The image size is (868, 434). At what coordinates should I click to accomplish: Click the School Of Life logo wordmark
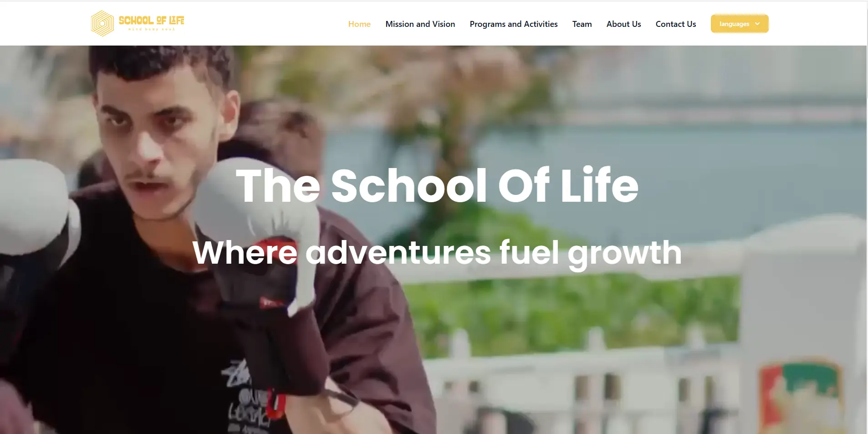coord(151,20)
